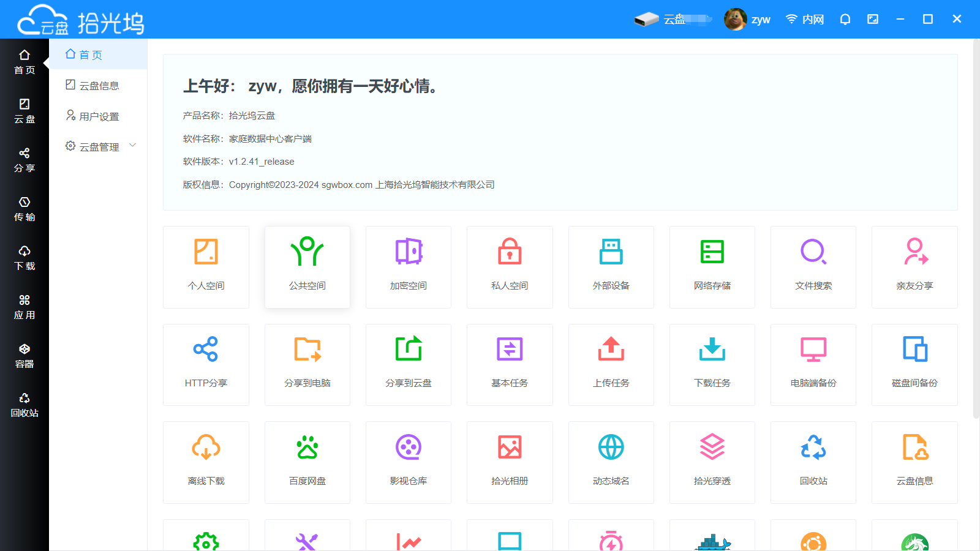Open the 电脑端备份 PC backup tile
The height and width of the screenshot is (551, 980).
point(813,365)
